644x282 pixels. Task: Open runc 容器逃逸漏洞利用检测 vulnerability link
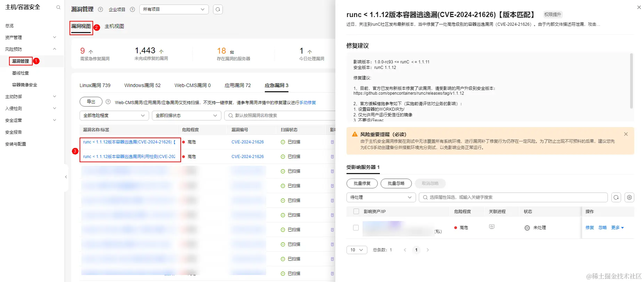(x=129, y=157)
